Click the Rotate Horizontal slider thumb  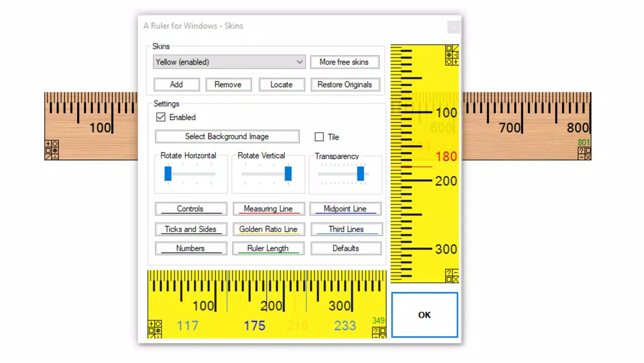168,173
